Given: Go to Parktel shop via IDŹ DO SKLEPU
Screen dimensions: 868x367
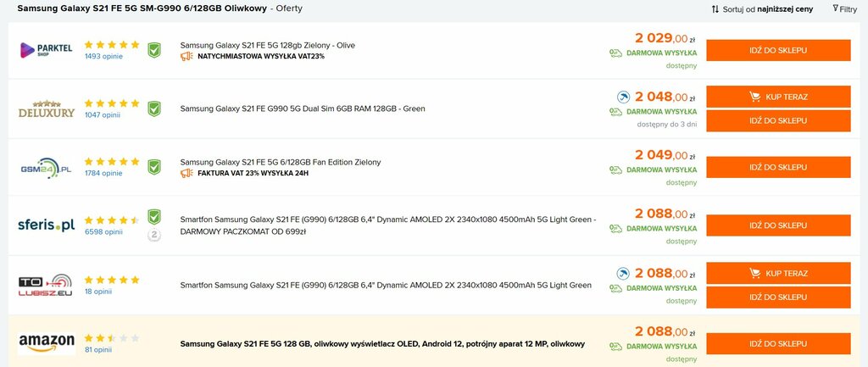Looking at the screenshot, I should (778, 50).
